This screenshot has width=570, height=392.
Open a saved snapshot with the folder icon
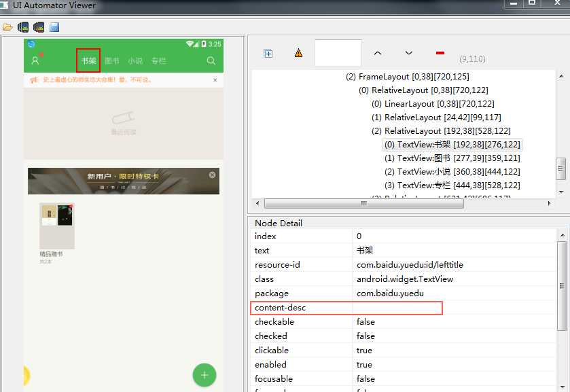point(7,27)
